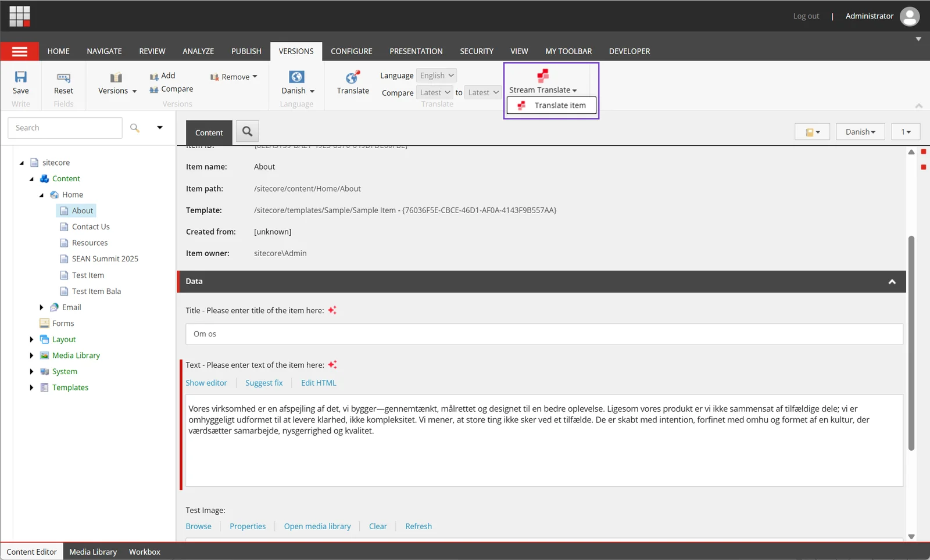Open the Danish language icon in ribbon

(x=297, y=77)
